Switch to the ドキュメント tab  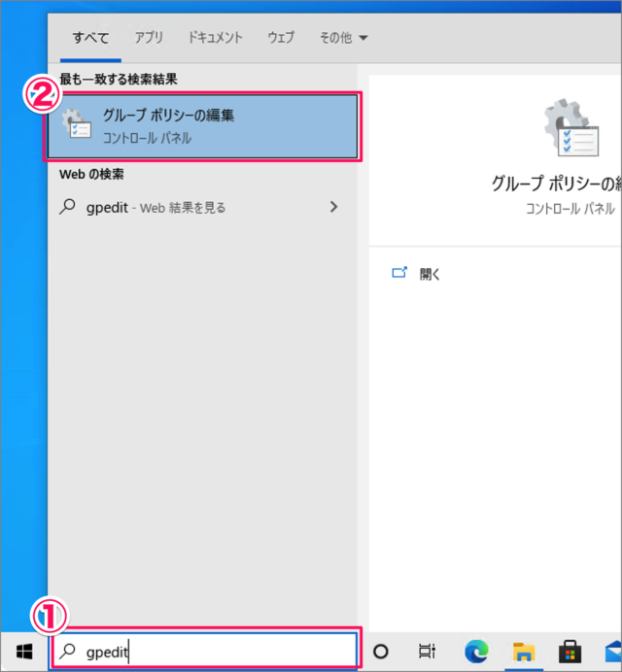coord(216,38)
